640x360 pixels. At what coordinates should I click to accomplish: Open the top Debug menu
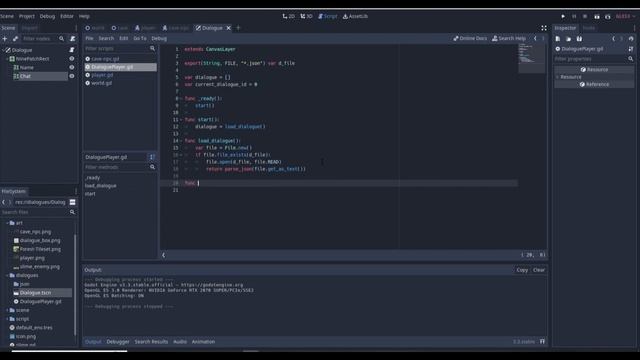[47, 16]
